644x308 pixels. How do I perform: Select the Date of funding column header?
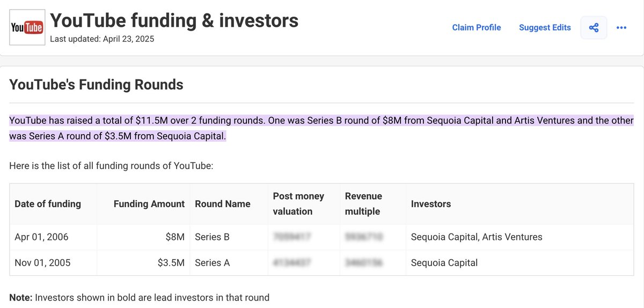[48, 204]
